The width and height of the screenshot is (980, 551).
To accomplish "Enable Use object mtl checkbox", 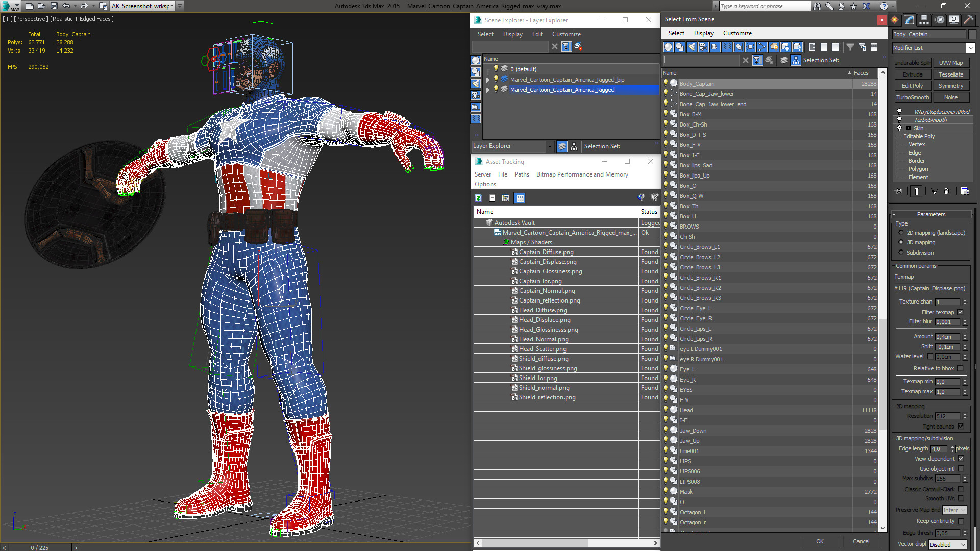I will [x=961, y=469].
